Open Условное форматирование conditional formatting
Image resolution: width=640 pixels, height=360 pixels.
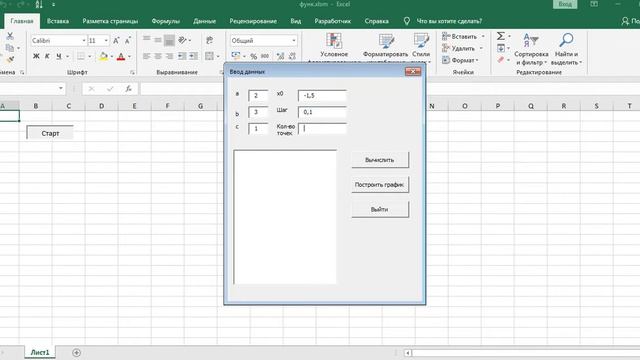[x=334, y=46]
